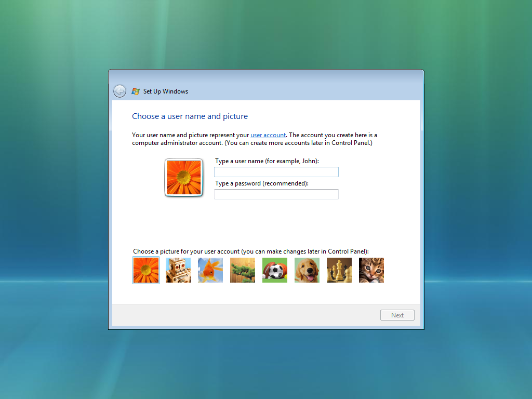Screen dimensions: 532x399
Task: Click the Next button
Action: (397, 315)
